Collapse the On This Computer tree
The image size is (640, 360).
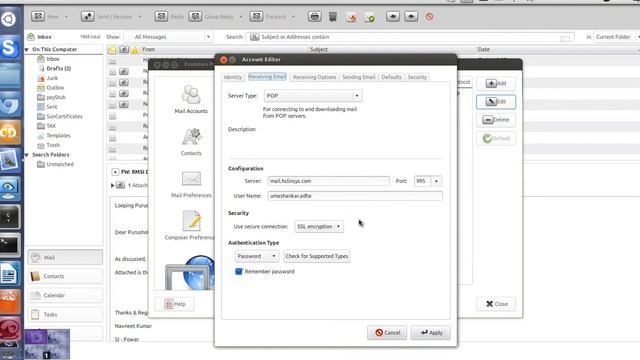click(27, 49)
